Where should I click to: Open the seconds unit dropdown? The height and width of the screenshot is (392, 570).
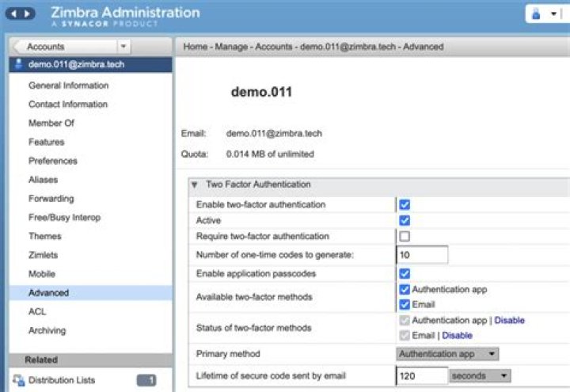pyautogui.click(x=480, y=375)
